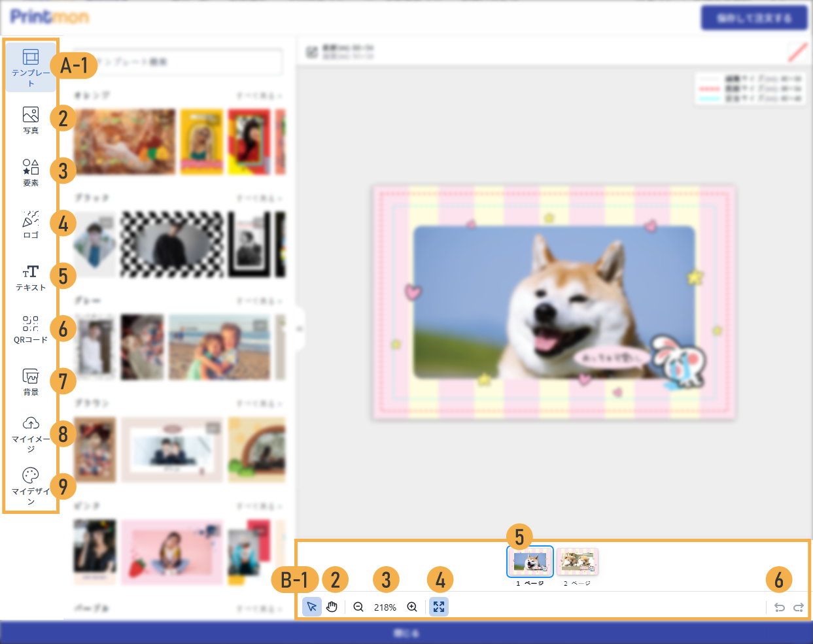Open マイイメージ upload panel
The height and width of the screenshot is (644, 813).
click(x=31, y=433)
